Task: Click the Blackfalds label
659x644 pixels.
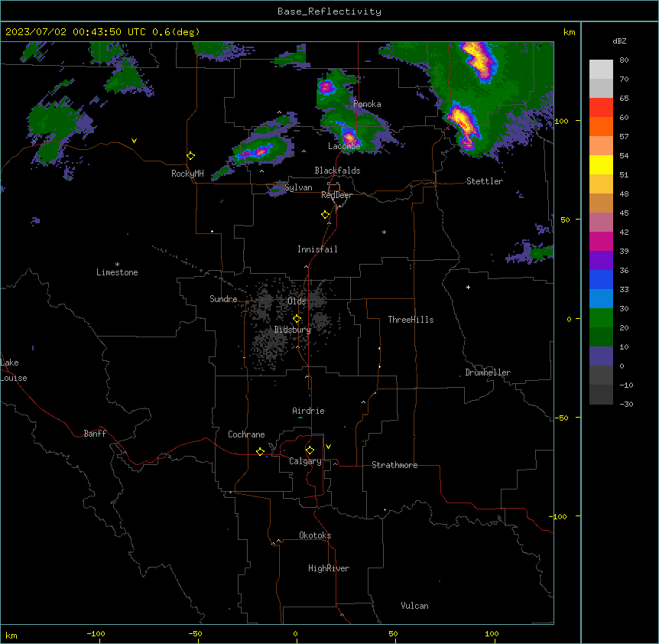Action: 337,171
